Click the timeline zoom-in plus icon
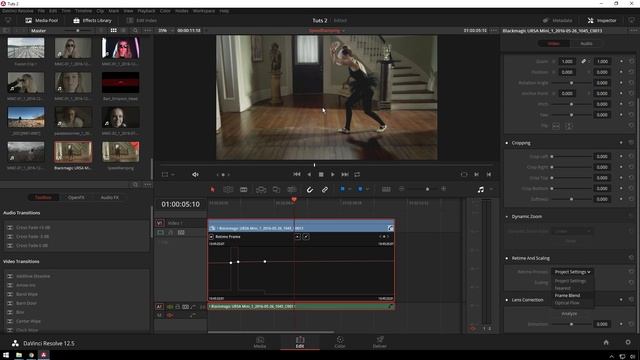The height and width of the screenshot is (360, 640). [x=443, y=189]
